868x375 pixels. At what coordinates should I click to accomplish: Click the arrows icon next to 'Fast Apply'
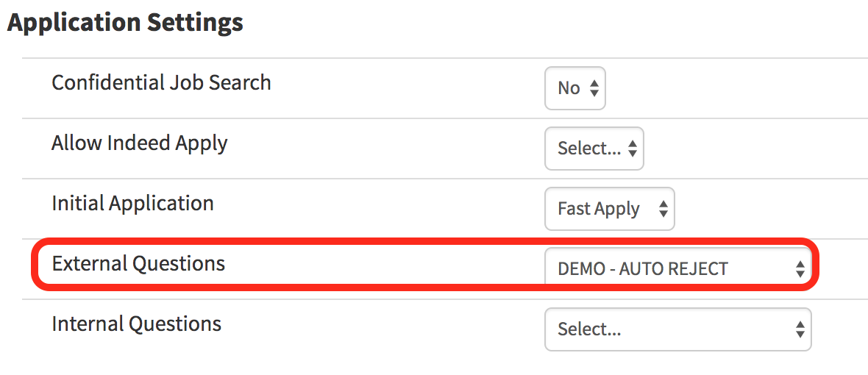coord(663,210)
